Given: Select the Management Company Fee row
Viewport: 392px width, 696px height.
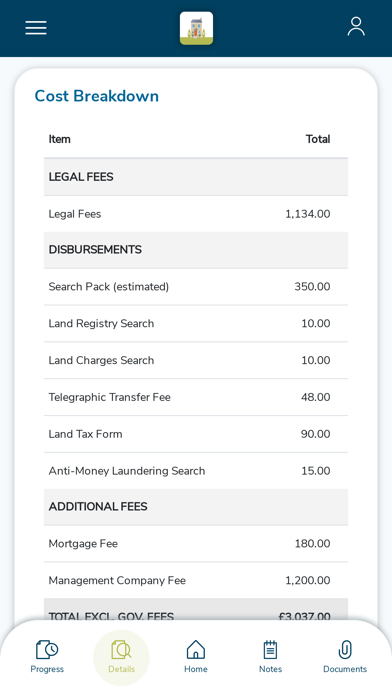Looking at the screenshot, I should pyautogui.click(x=196, y=581).
